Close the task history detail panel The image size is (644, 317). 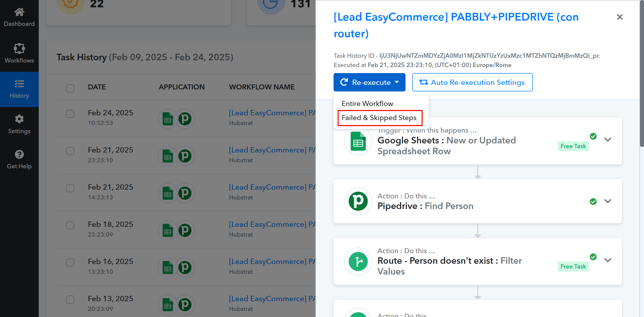tap(620, 17)
